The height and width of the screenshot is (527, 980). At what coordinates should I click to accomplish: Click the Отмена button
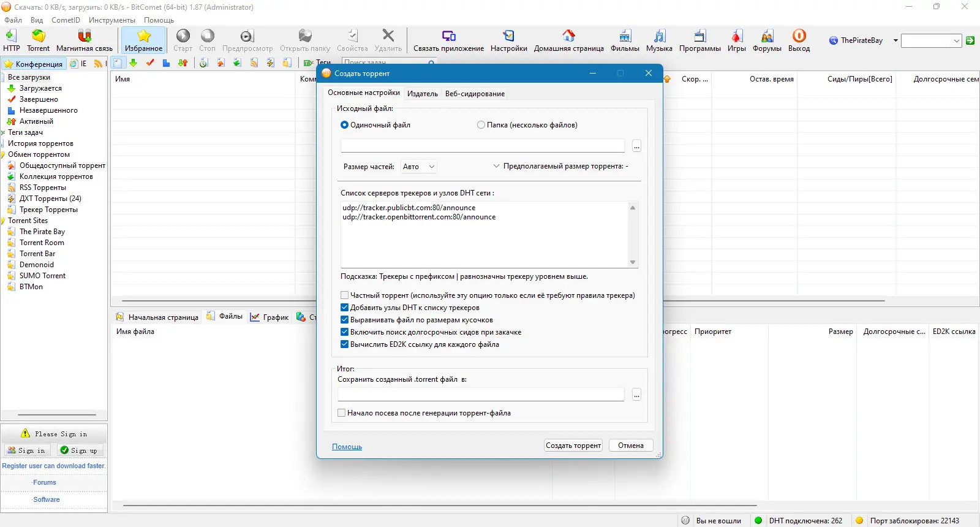[x=631, y=445]
